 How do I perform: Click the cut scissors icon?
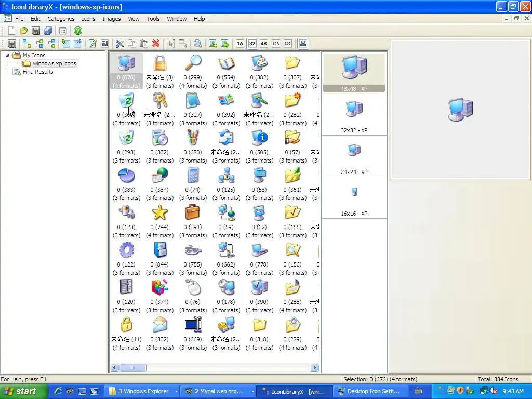point(119,44)
